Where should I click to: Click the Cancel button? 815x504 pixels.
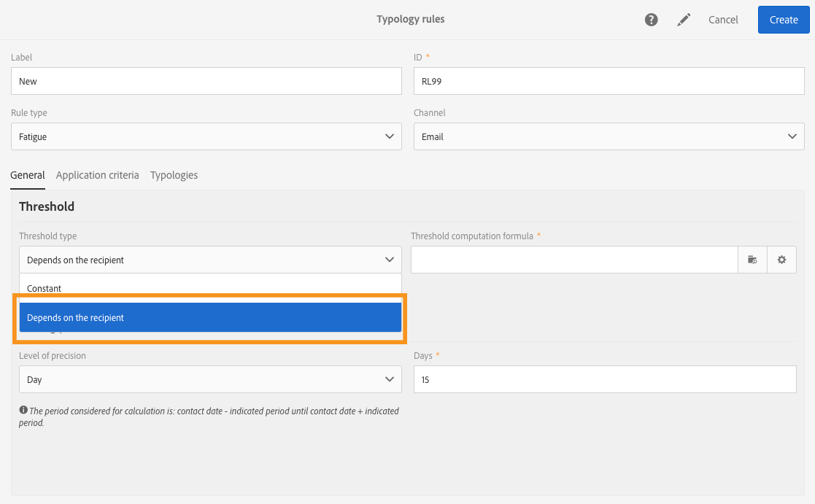pos(723,20)
